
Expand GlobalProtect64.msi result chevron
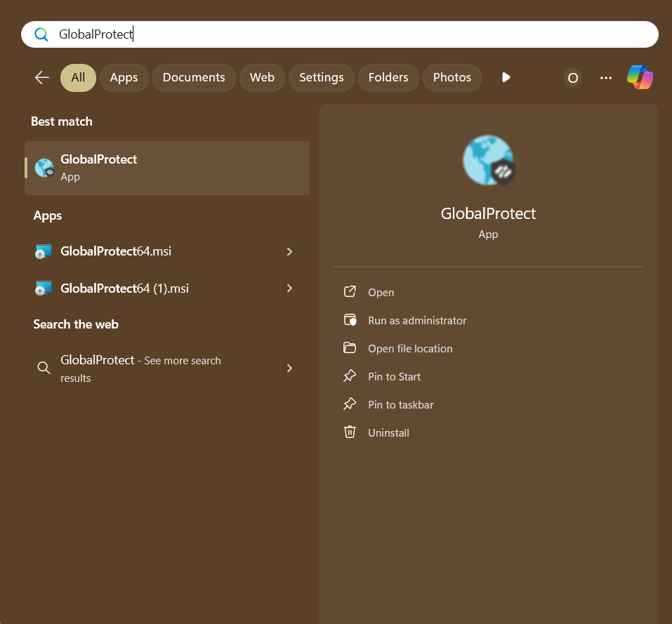pyautogui.click(x=289, y=251)
